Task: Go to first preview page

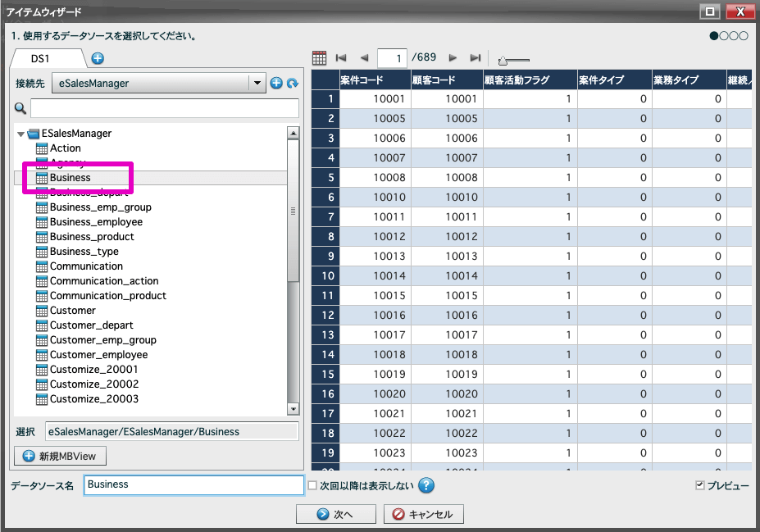Action: [x=341, y=58]
